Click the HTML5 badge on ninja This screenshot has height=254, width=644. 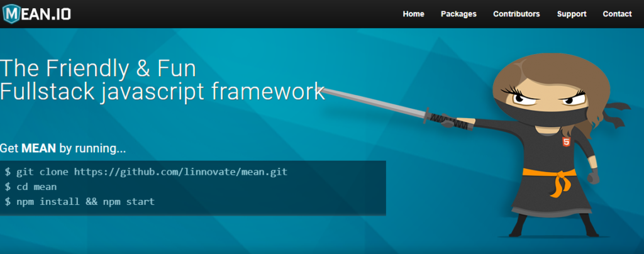coord(567,143)
